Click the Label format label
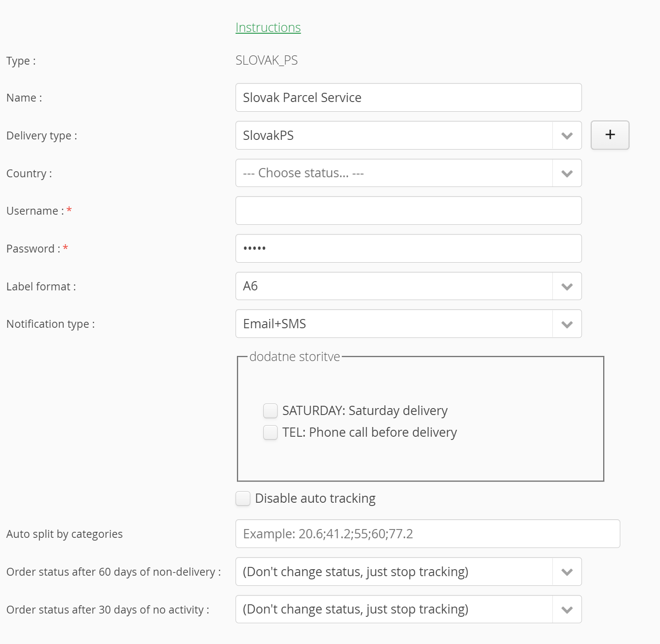This screenshot has width=660, height=644. 41,287
